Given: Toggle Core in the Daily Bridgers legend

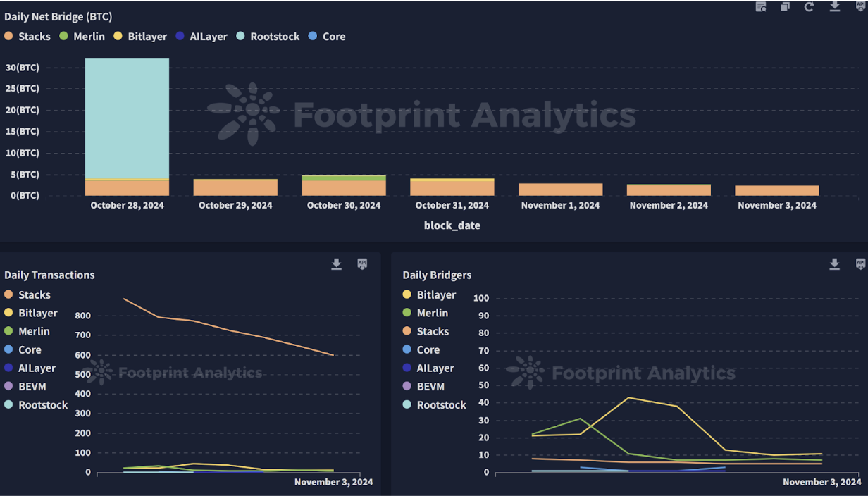Looking at the screenshot, I should click(421, 349).
